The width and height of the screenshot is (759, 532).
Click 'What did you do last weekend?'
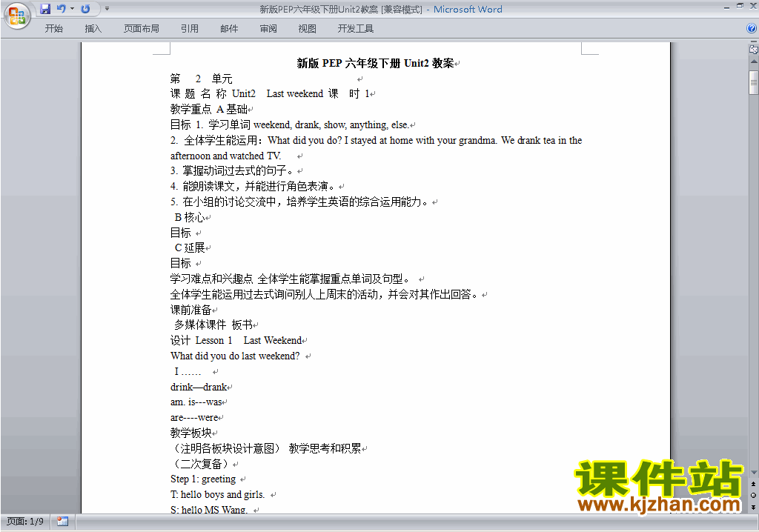point(235,356)
